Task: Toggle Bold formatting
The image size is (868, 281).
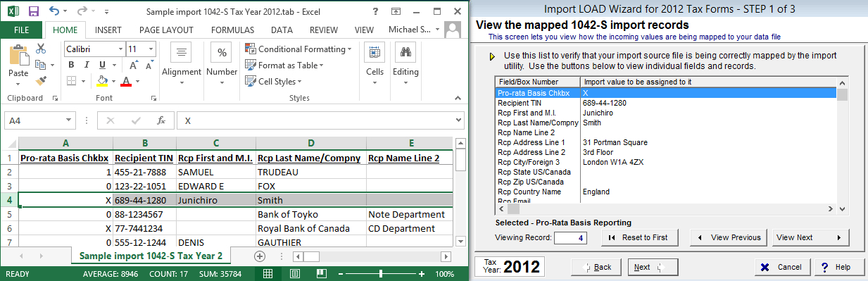Action: coord(72,65)
